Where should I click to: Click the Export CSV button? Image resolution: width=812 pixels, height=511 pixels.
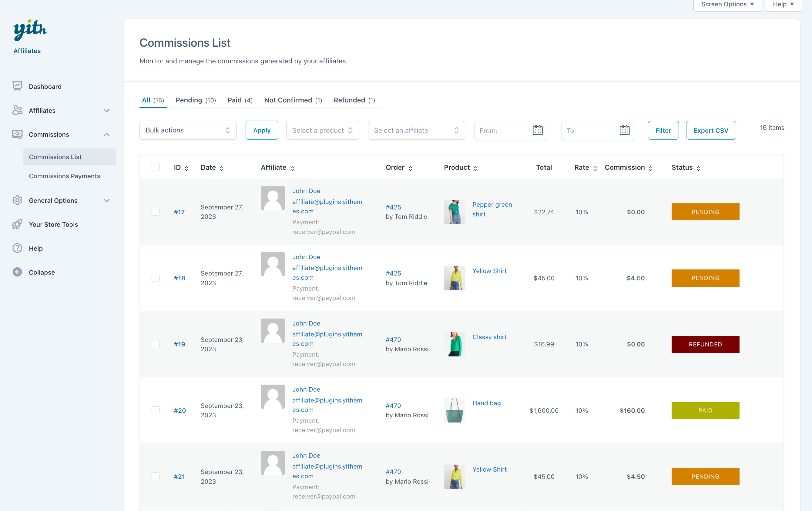[x=710, y=130]
